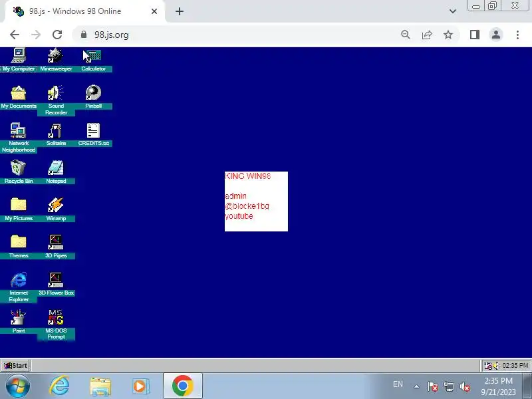Viewport: 532px width, 399px height.
Task: Show hidden system tray icons
Action: 417,386
